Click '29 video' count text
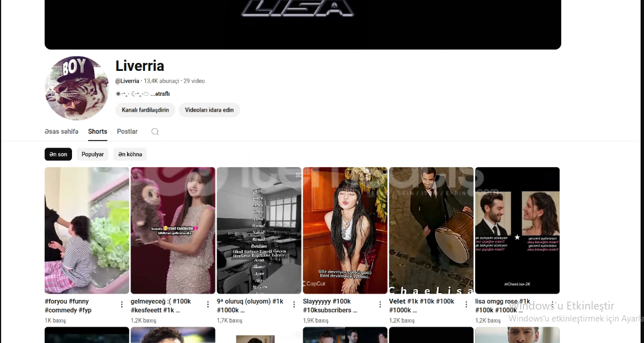This screenshot has width=644, height=343. pos(194,81)
